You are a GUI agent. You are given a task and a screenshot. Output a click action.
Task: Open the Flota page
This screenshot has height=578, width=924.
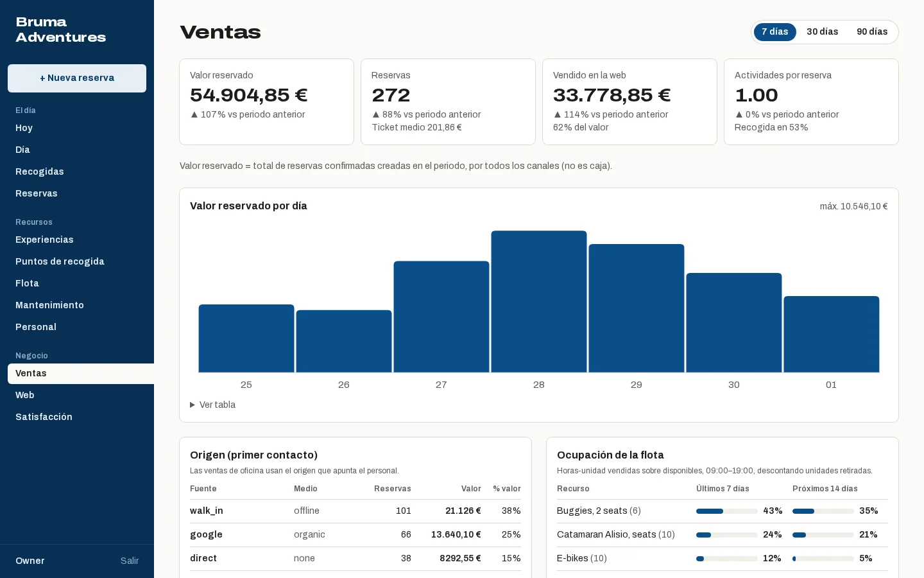pyautogui.click(x=77, y=283)
